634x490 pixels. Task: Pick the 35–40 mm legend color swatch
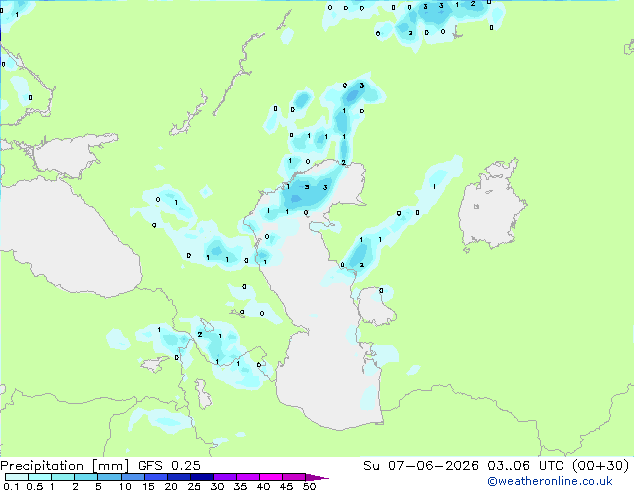pos(247,477)
